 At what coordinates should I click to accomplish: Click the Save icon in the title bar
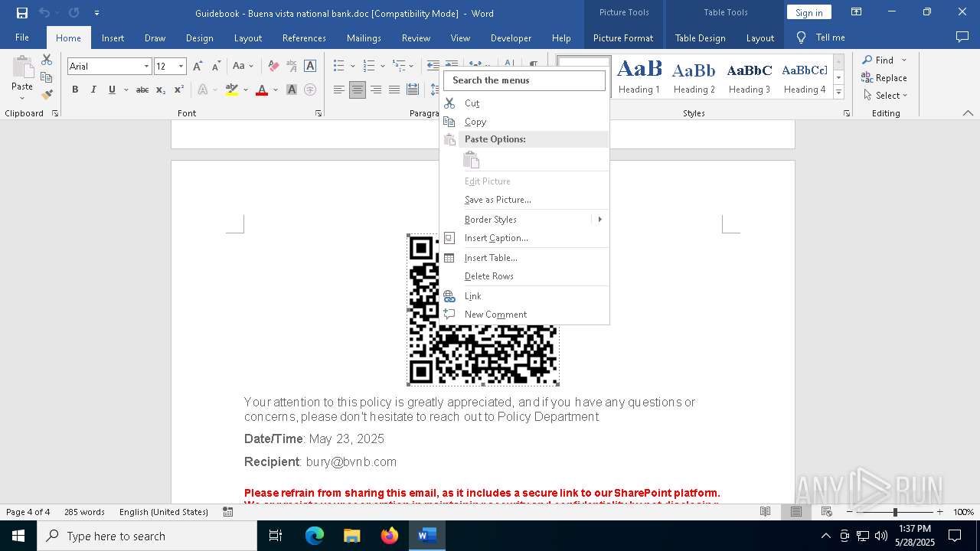[x=21, y=13]
